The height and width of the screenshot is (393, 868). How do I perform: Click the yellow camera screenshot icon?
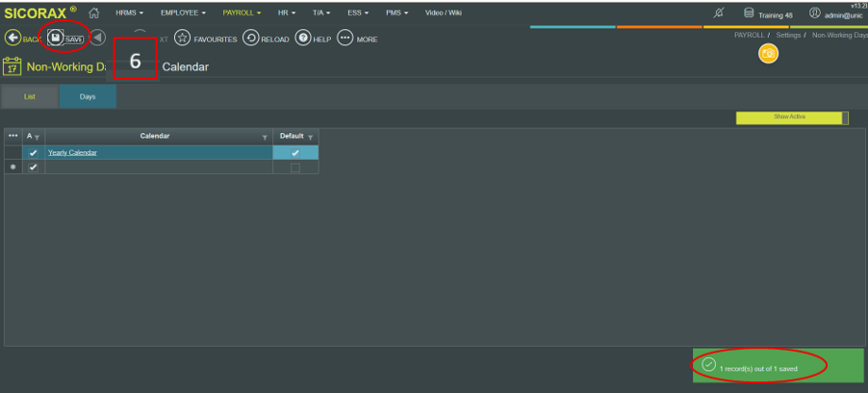pos(768,54)
